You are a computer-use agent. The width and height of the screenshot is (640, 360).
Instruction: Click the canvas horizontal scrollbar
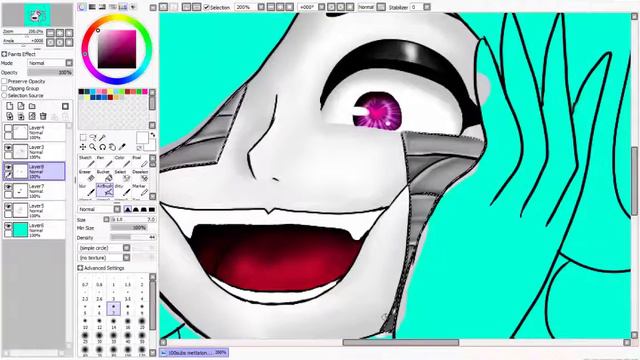pos(400,342)
